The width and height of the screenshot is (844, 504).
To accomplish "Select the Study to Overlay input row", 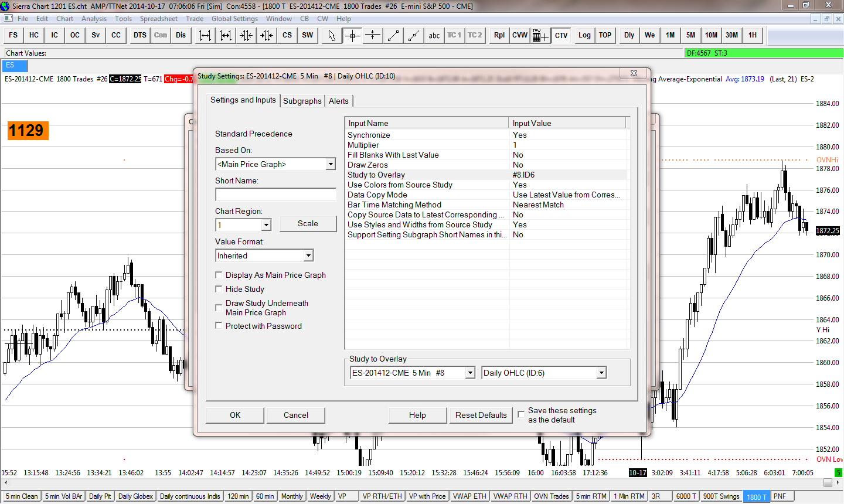I will (486, 175).
